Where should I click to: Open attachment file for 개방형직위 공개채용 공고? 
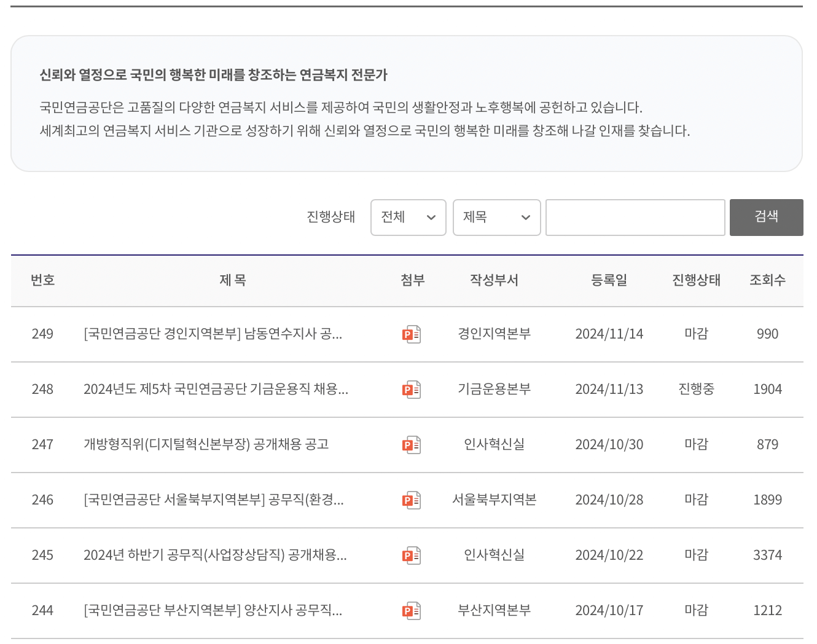click(x=412, y=444)
